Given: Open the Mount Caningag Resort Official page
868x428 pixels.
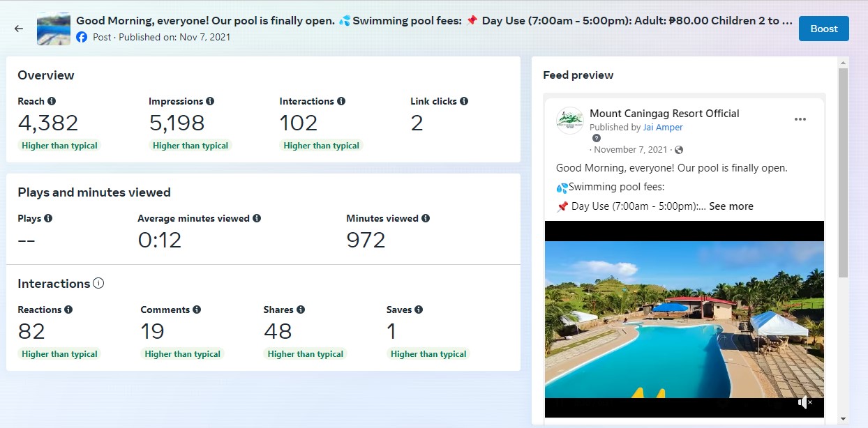Looking at the screenshot, I should click(x=664, y=114).
